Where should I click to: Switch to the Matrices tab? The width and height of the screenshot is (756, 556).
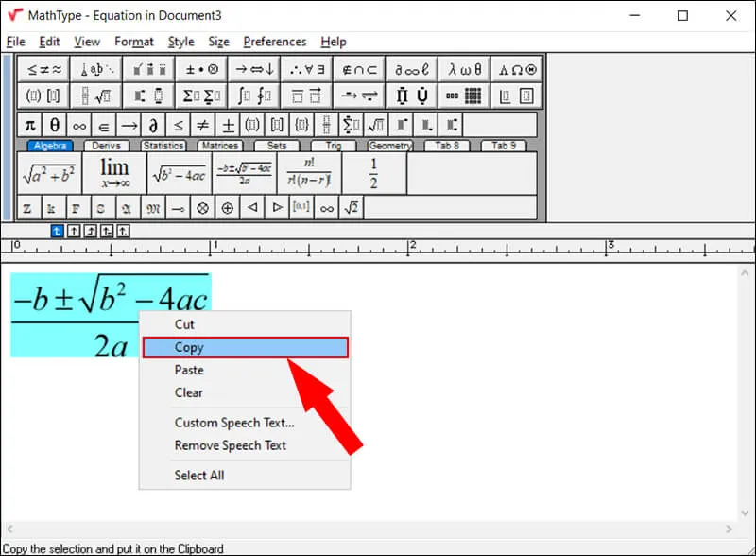pyautogui.click(x=219, y=146)
